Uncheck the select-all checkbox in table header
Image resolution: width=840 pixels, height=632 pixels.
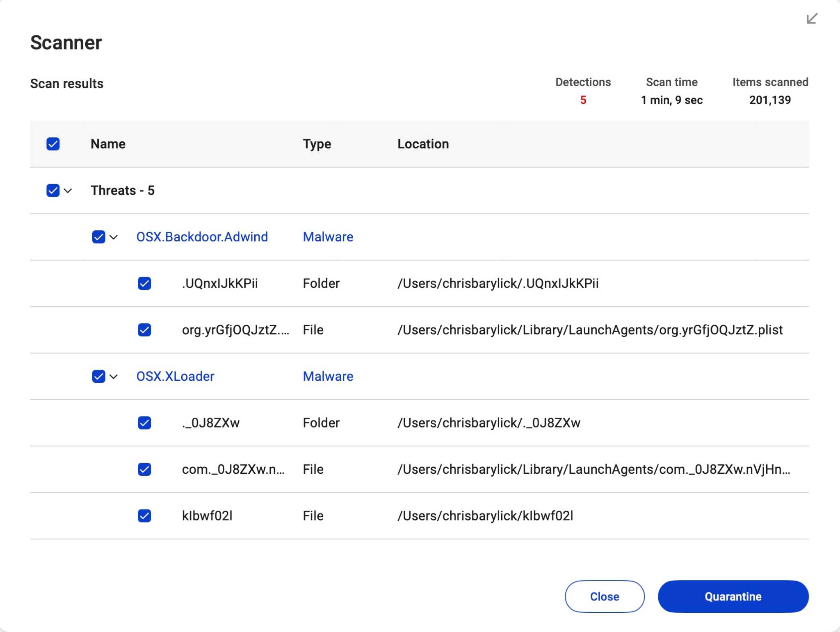click(53, 144)
